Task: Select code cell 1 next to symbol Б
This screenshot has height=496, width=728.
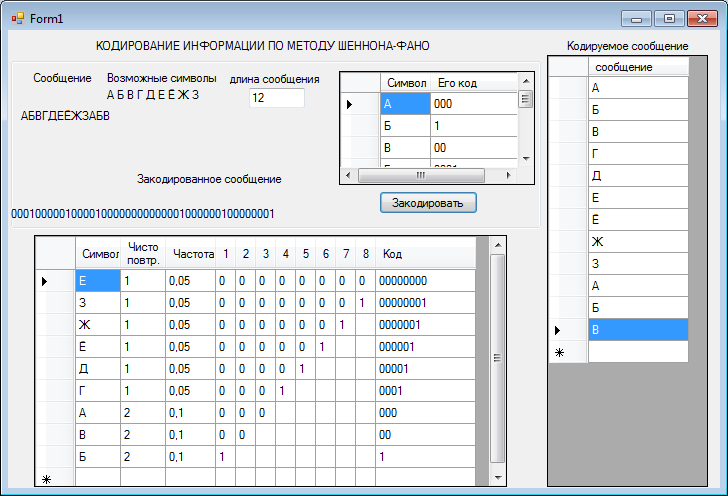Action: click(474, 126)
